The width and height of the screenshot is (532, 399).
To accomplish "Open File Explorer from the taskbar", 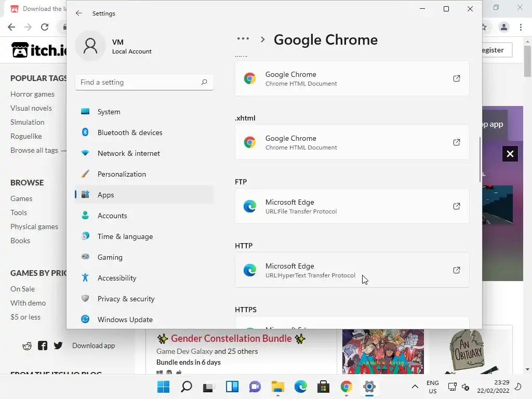I will point(277,387).
